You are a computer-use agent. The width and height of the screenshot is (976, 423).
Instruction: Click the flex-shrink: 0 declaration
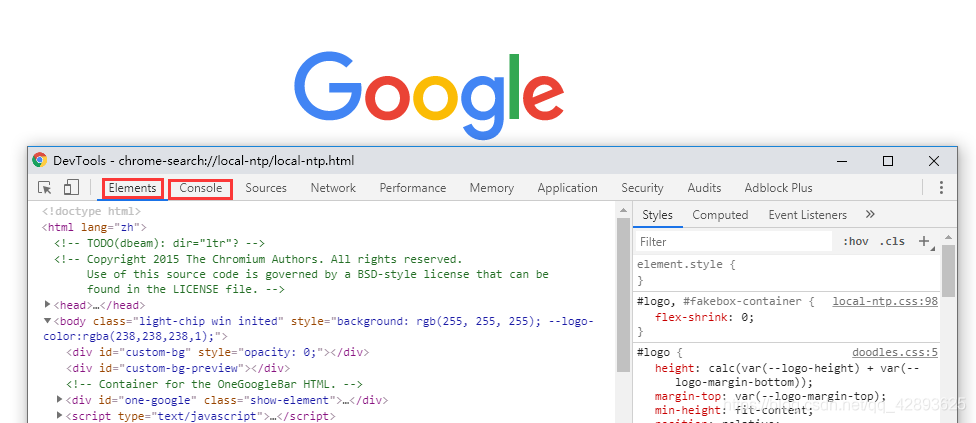[704, 317]
